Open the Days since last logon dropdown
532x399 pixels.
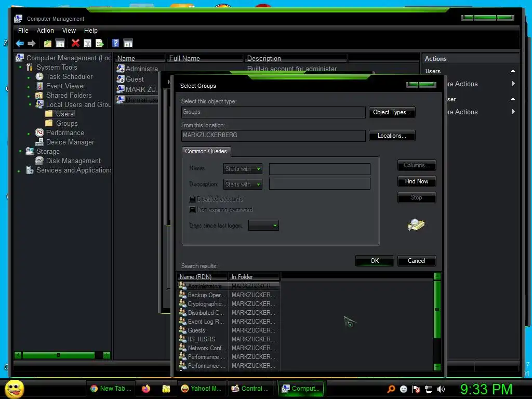263,225
